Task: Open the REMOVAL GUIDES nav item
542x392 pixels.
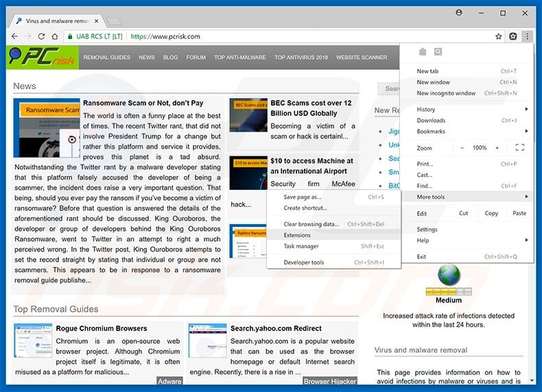Action: [107, 58]
